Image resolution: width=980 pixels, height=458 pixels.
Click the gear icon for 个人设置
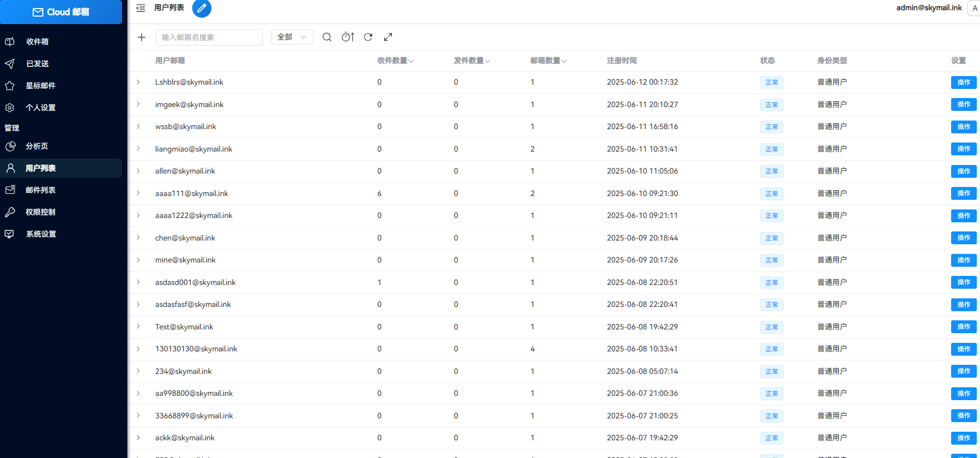(x=10, y=108)
